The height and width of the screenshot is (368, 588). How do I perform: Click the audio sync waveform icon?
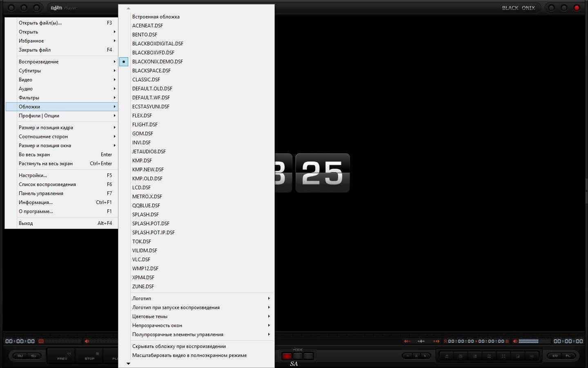point(421,341)
